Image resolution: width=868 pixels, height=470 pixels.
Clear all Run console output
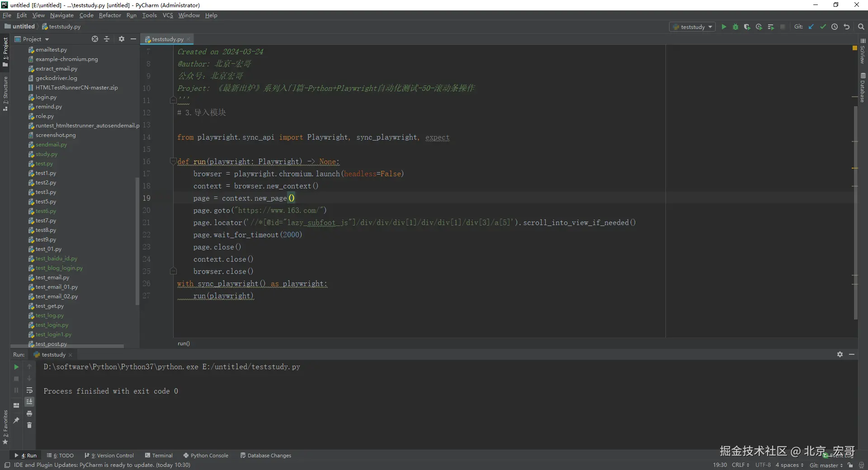[29, 425]
